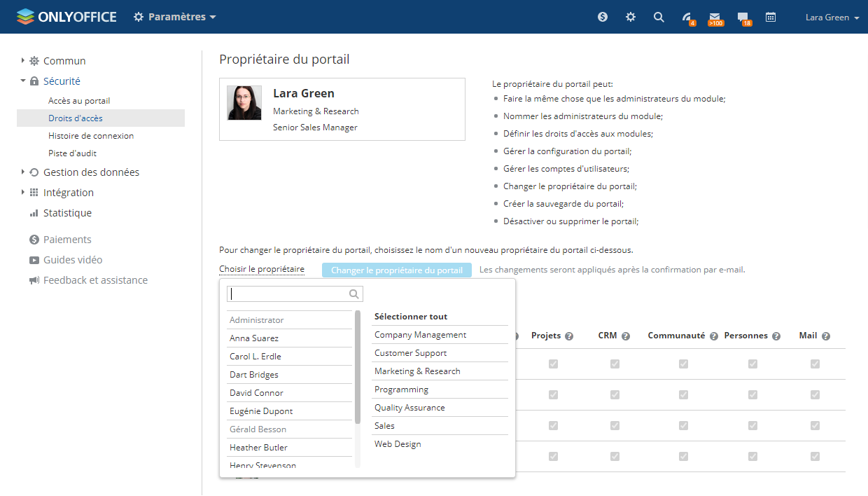This screenshot has height=496, width=868.
Task: Toggle the Mail checkbox in the bottom row
Action: pos(815,457)
